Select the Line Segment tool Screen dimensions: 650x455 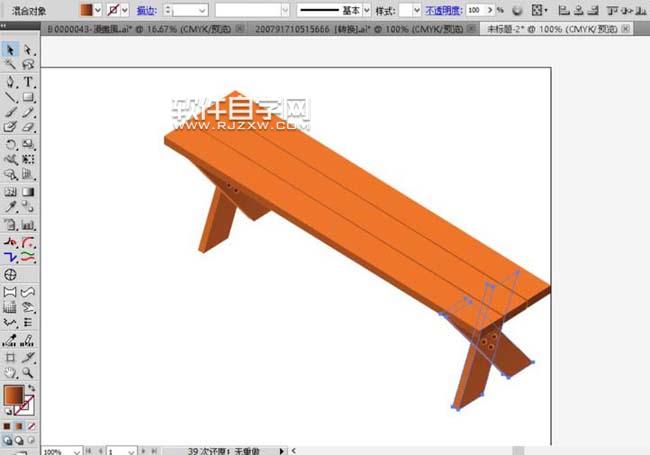click(10, 97)
